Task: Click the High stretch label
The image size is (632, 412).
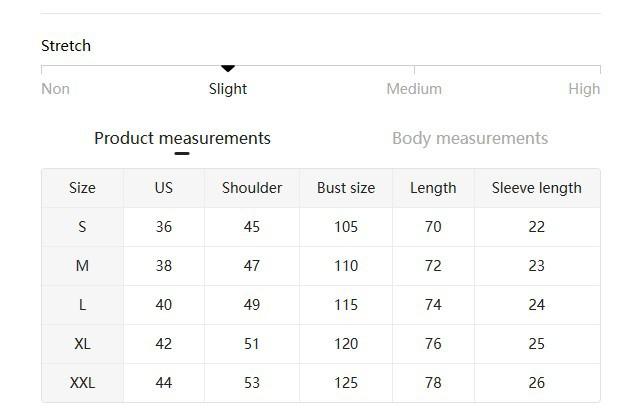Action: [x=584, y=89]
